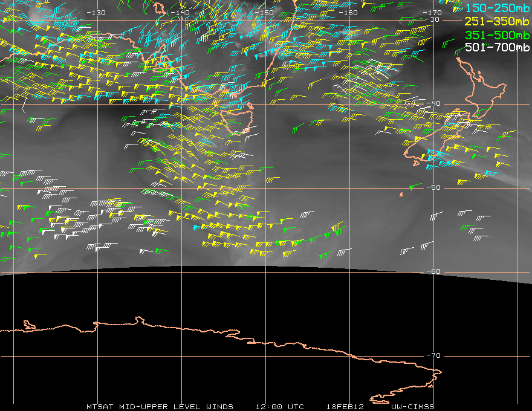Click the -140 longitude label
Screen dimensions: 532x411
coord(180,13)
